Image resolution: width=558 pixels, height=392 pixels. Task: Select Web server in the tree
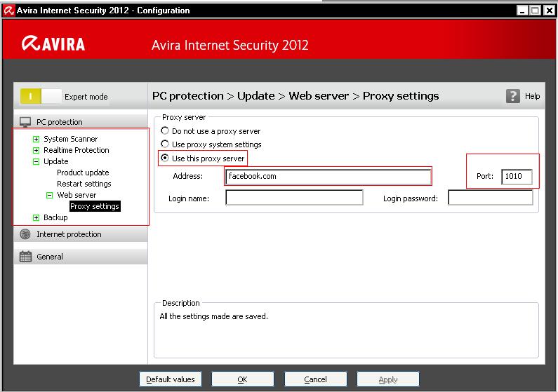[77, 195]
